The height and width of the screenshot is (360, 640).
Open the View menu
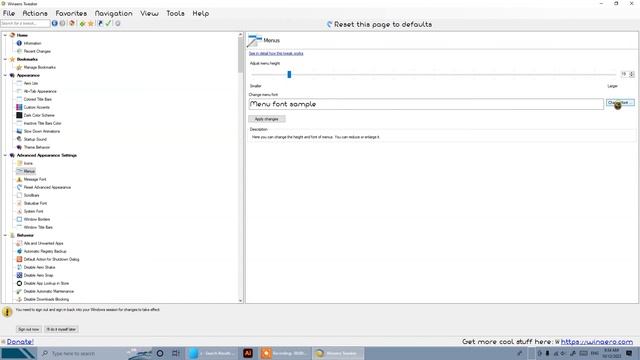point(149,13)
